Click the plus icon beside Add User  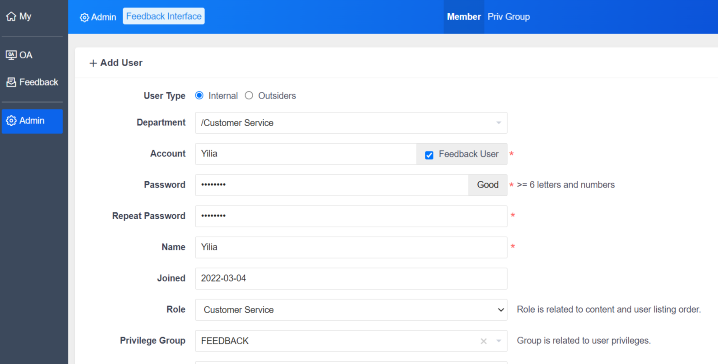tap(93, 63)
